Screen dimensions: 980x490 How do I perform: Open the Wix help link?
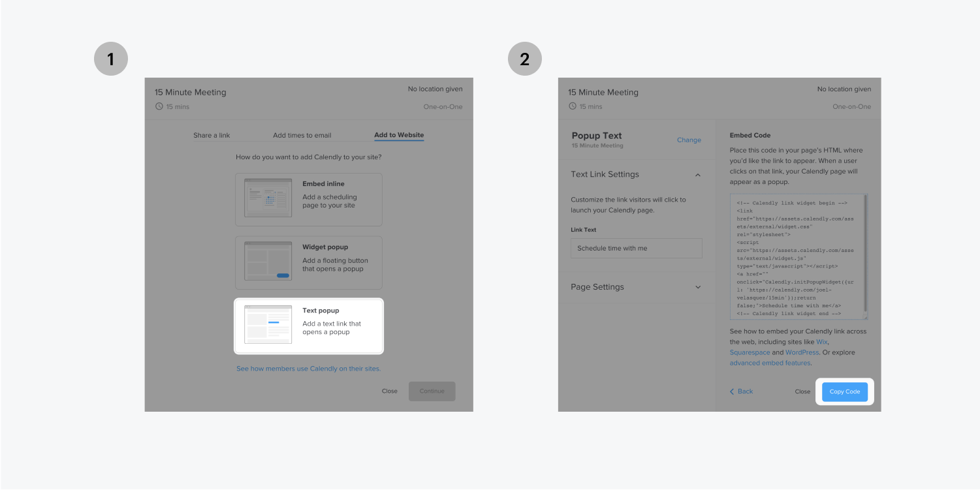tap(822, 342)
